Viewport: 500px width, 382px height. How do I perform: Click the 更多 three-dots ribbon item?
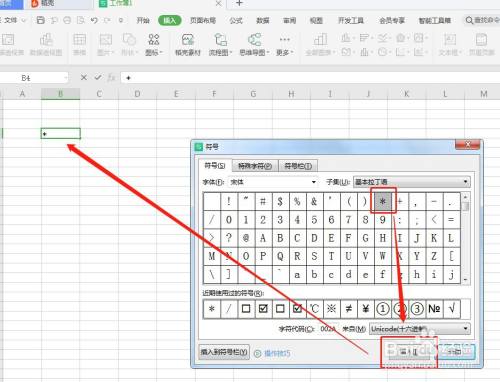click(284, 44)
